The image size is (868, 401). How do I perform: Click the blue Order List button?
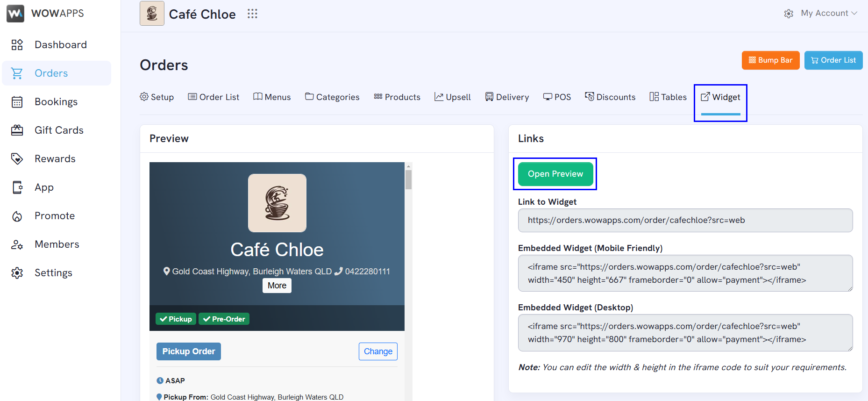click(833, 60)
